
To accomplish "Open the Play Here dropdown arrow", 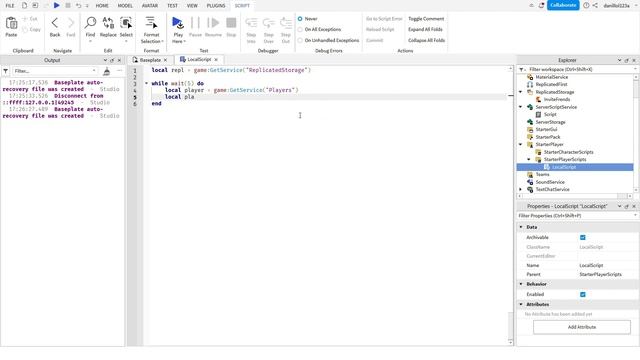I will click(x=184, y=41).
